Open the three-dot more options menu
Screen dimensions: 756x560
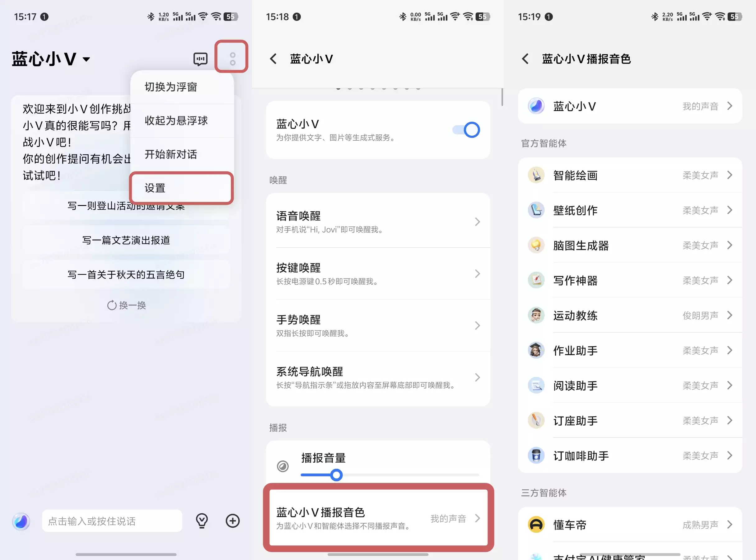point(232,58)
